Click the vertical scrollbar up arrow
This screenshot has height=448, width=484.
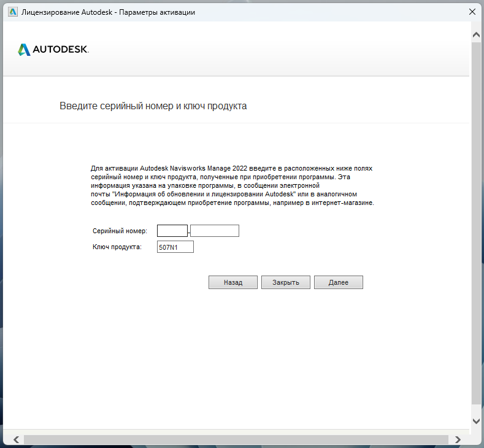click(x=476, y=36)
